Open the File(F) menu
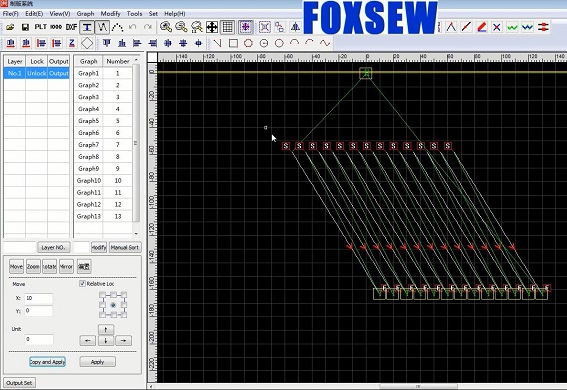This screenshot has width=567, height=390. pyautogui.click(x=10, y=14)
